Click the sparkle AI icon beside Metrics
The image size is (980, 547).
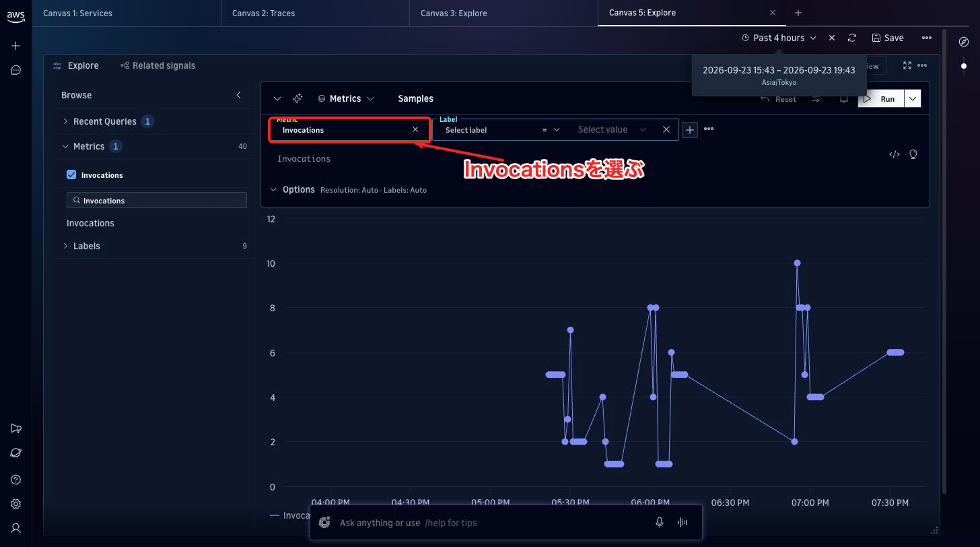(297, 98)
